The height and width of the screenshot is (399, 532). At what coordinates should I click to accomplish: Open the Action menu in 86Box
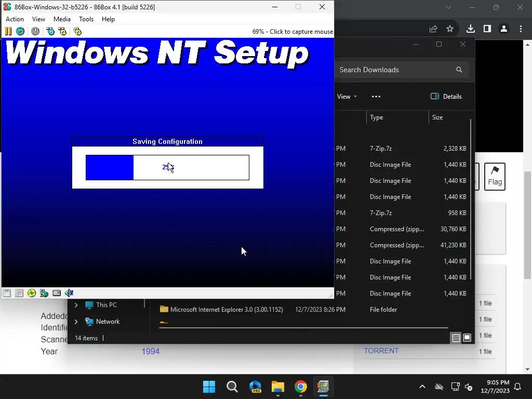coord(15,19)
